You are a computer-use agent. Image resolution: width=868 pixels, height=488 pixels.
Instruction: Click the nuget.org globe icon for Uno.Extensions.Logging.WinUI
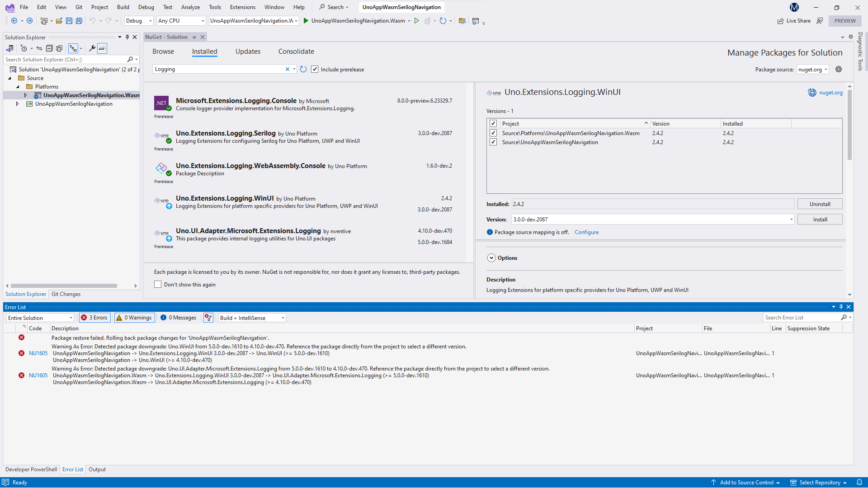(x=812, y=93)
